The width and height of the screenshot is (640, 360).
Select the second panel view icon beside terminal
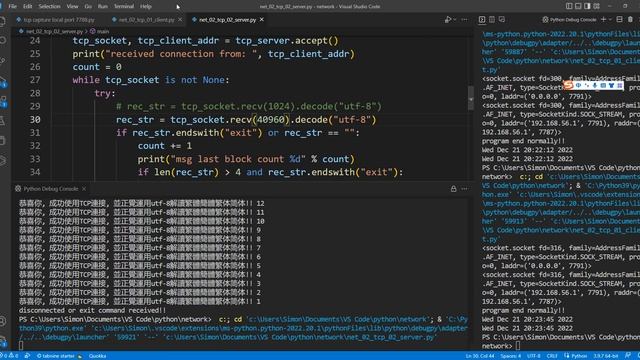tap(492, 20)
